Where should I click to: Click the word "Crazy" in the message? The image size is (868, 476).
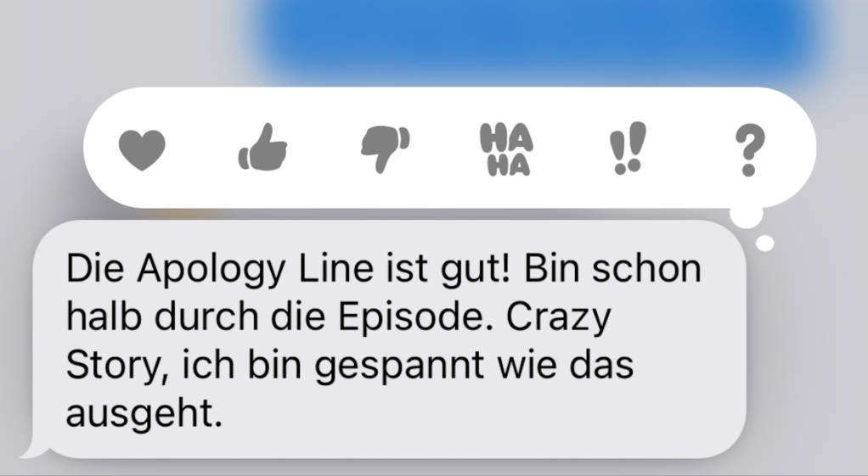tap(559, 318)
